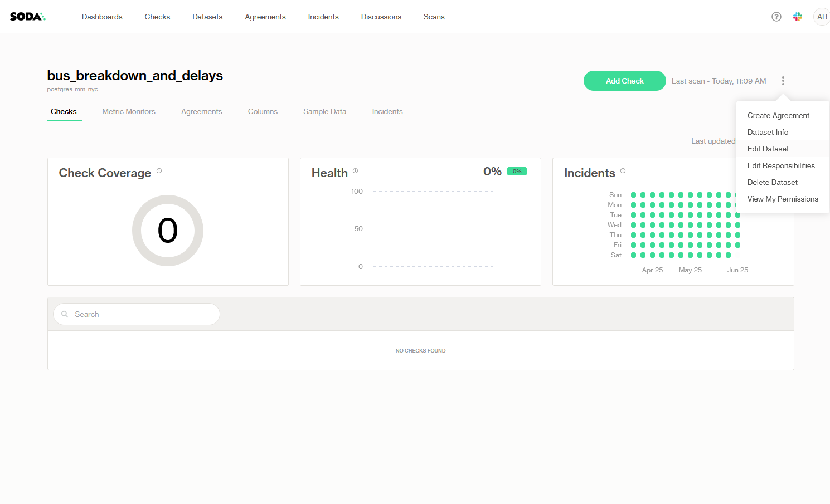The width and height of the screenshot is (830, 504).
Task: Click the search magnifier icon
Action: 65,314
